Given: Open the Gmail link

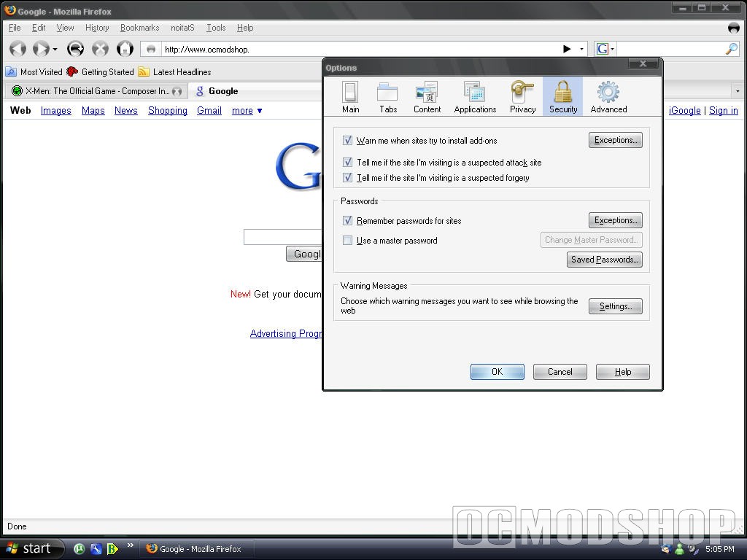Looking at the screenshot, I should [x=209, y=111].
